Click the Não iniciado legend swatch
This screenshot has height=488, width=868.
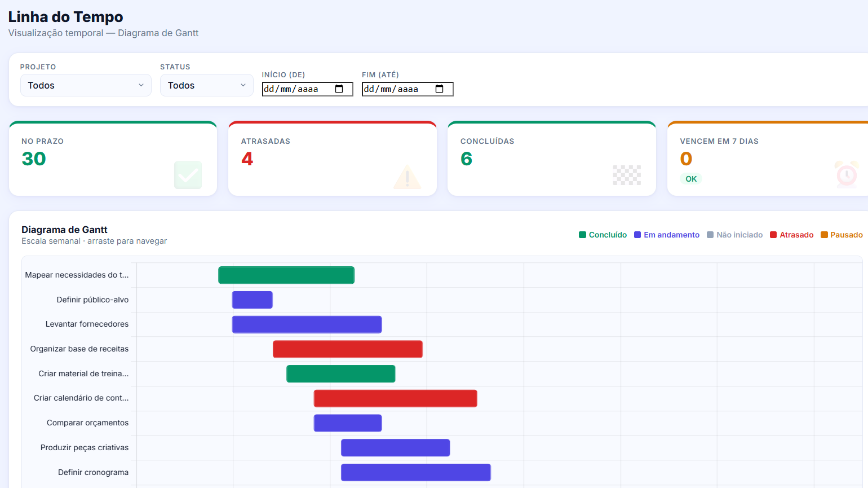710,235
